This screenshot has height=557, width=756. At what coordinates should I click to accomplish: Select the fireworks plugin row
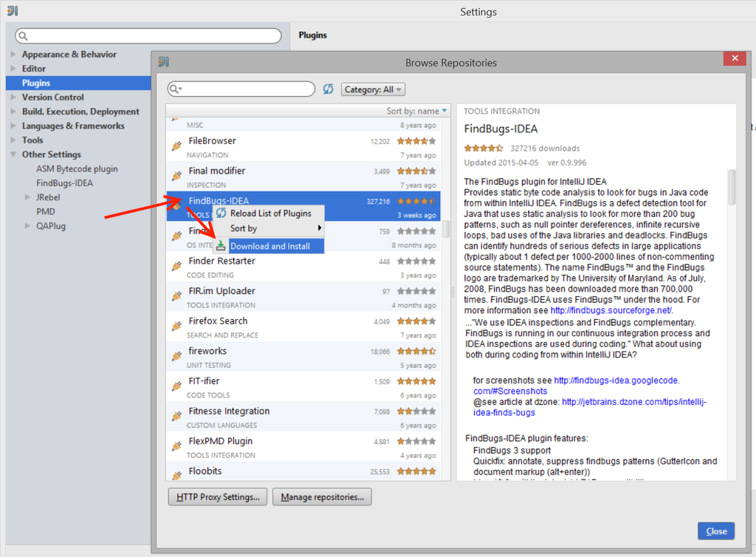pos(303,356)
